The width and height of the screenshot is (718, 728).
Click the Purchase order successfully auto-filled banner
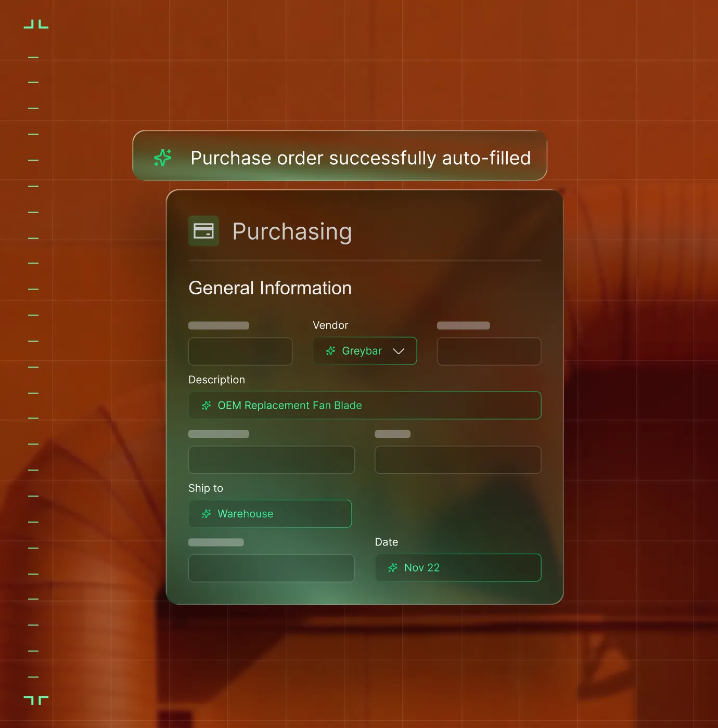click(340, 155)
